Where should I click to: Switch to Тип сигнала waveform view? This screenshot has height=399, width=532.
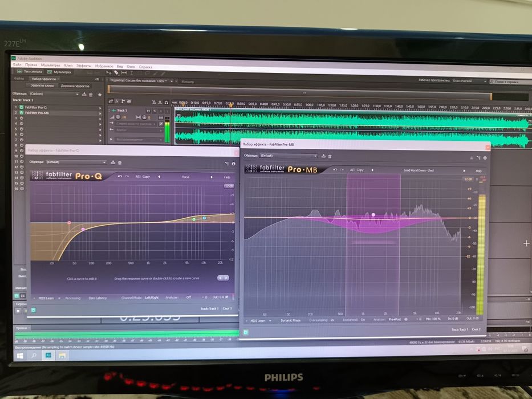[x=30, y=72]
